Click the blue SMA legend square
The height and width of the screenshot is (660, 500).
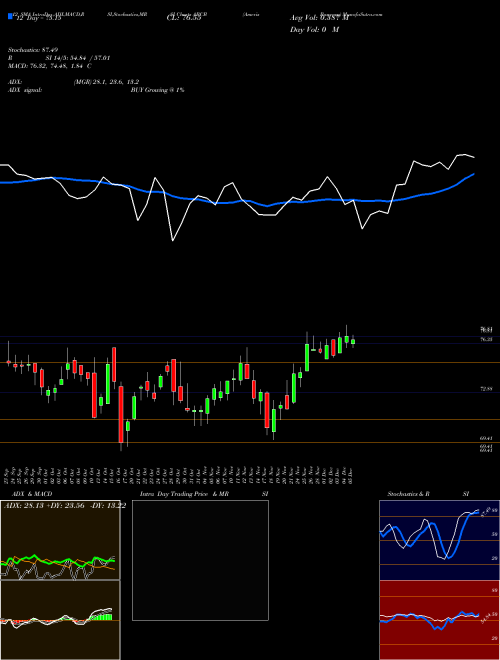tap(10, 16)
